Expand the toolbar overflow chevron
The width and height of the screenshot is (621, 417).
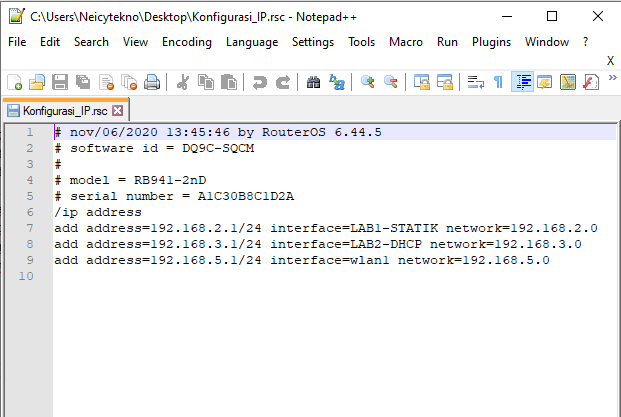(x=612, y=78)
